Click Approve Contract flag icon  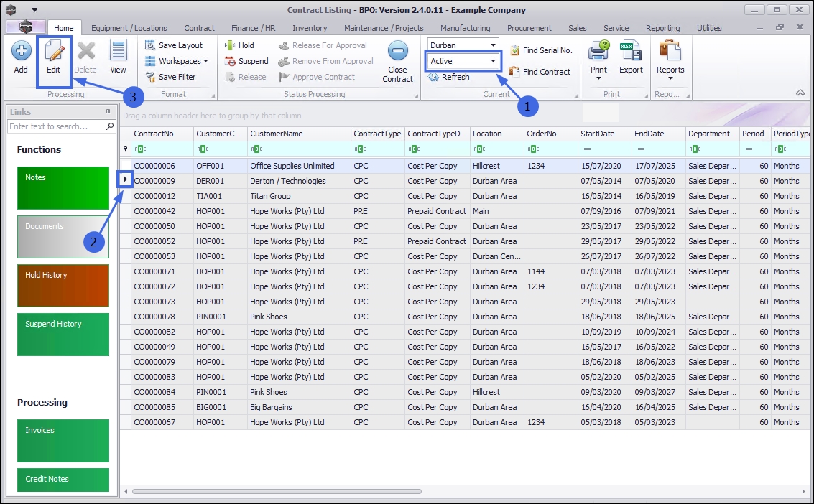(x=284, y=77)
